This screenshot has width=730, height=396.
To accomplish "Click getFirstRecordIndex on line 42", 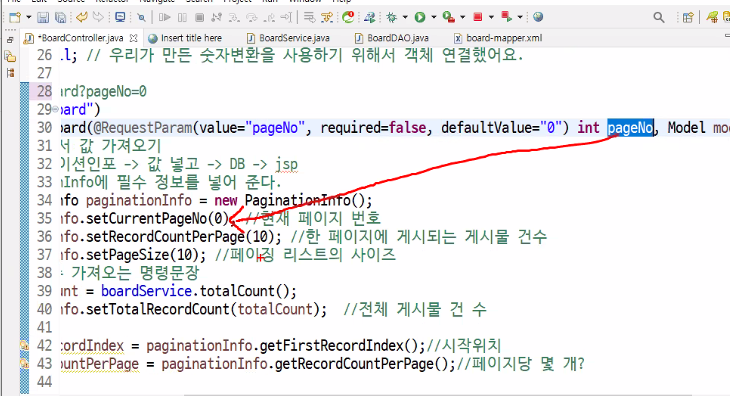I will click(x=331, y=346).
